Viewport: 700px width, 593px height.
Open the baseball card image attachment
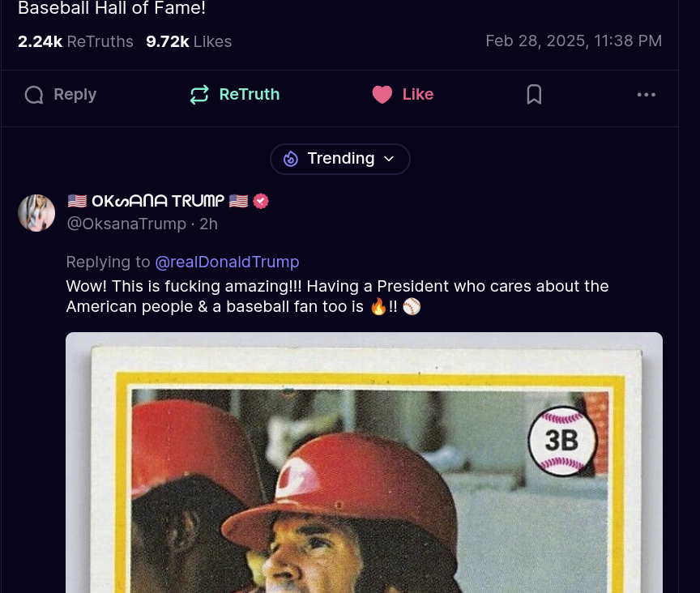pos(364,463)
